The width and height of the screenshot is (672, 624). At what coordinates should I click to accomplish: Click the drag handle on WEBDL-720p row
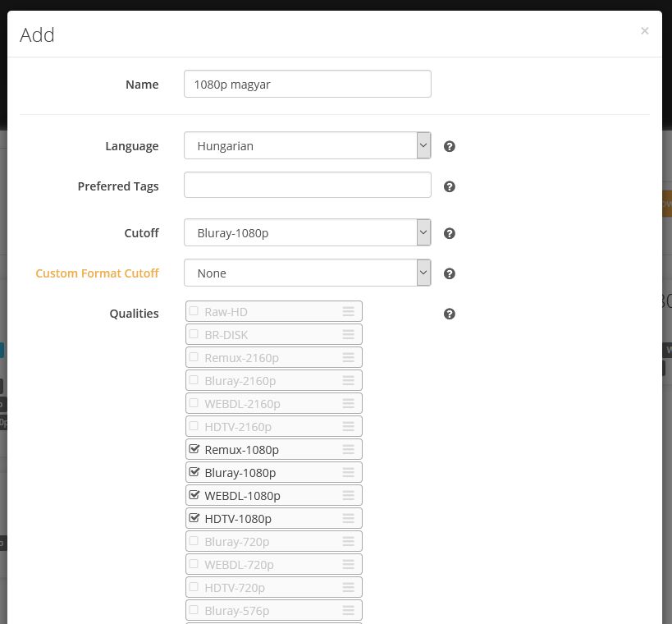point(349,564)
